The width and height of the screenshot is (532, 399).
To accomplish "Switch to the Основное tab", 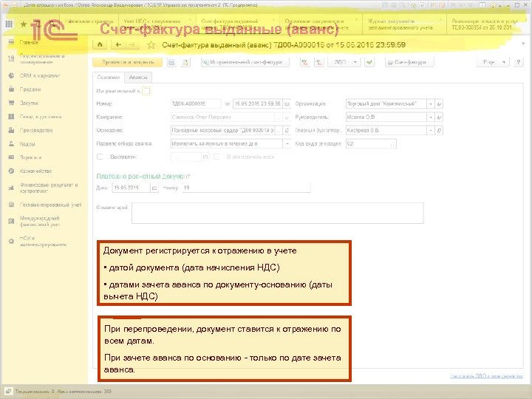I will coord(109,78).
